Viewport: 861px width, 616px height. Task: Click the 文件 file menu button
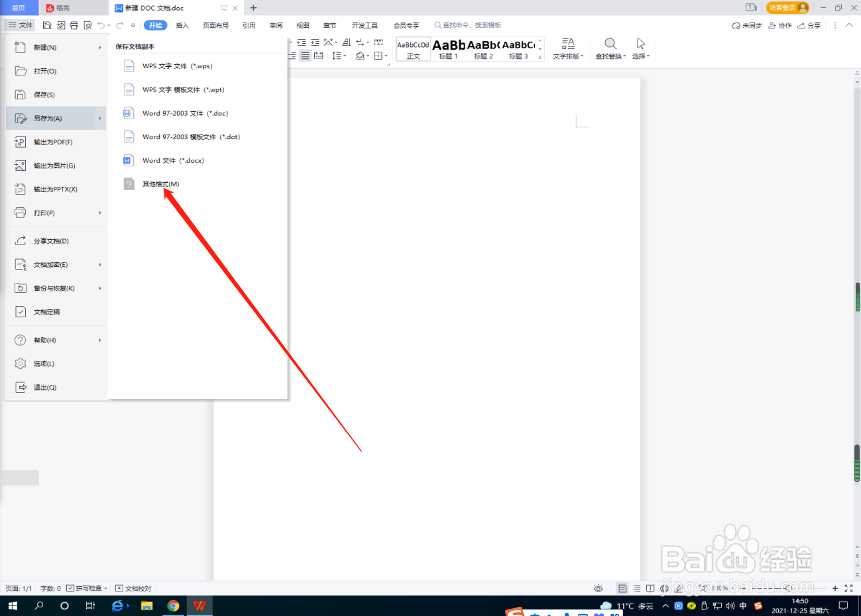tap(21, 25)
